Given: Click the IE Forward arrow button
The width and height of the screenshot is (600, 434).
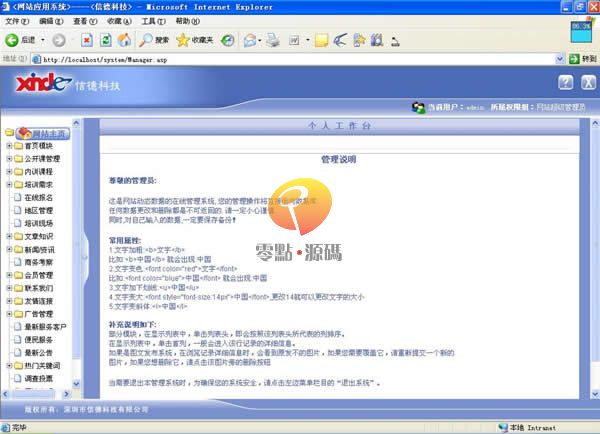Looking at the screenshot, I should coord(59,40).
